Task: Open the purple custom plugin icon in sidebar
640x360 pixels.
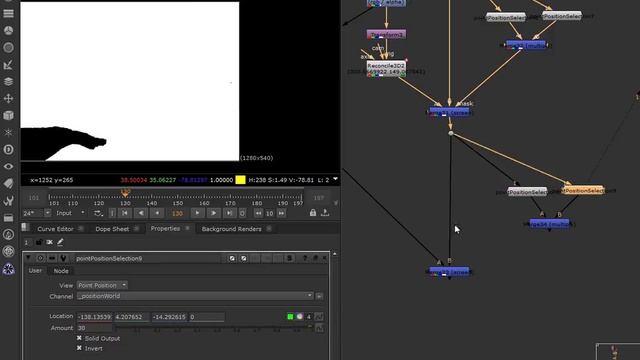Action: tap(8, 269)
